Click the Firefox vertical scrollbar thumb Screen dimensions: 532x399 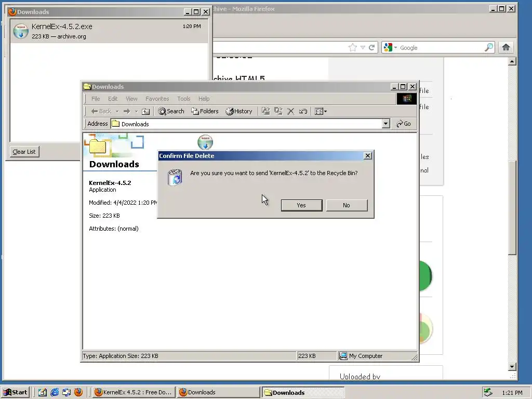[x=512, y=207]
